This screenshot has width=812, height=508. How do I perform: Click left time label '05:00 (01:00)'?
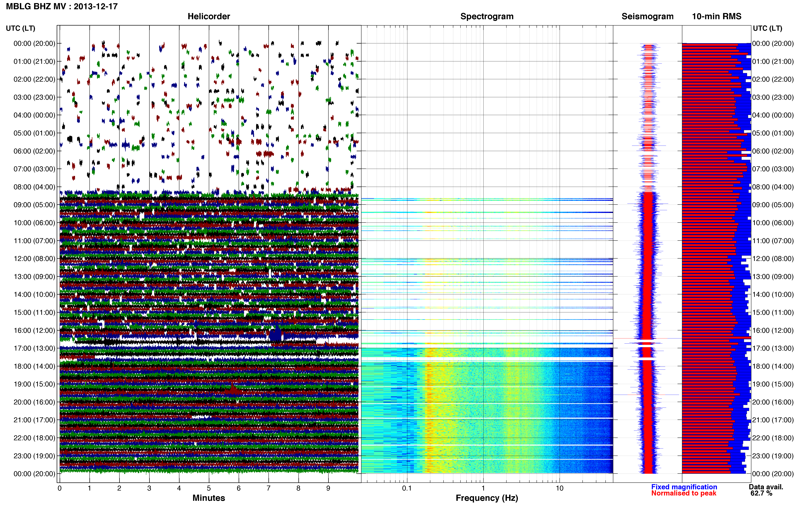coord(34,133)
